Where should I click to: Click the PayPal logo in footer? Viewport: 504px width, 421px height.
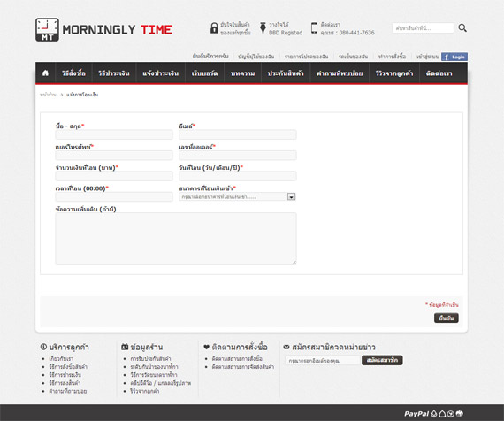pos(416,414)
